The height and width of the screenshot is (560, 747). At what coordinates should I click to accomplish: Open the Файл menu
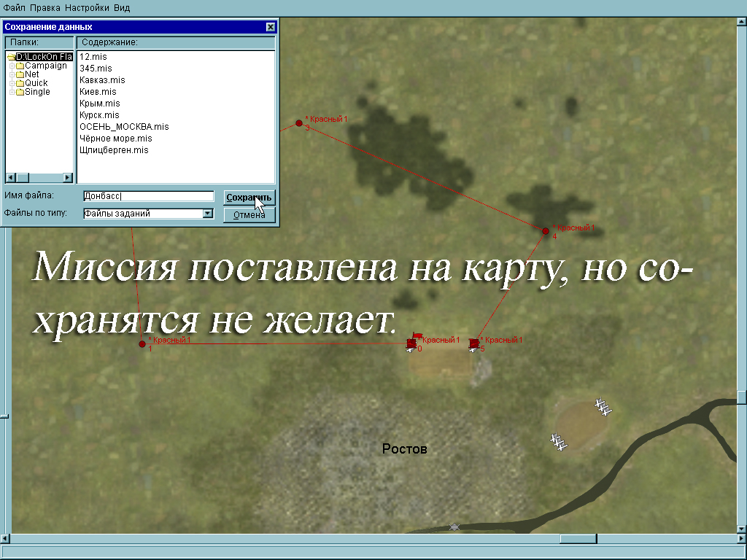click(x=14, y=7)
